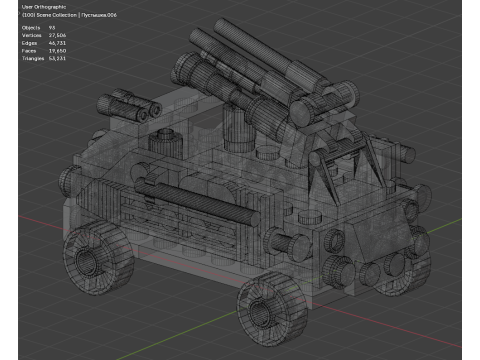480x360 pixels.
Task: Click the 'User Orthographic' view label
Action: point(44,7)
